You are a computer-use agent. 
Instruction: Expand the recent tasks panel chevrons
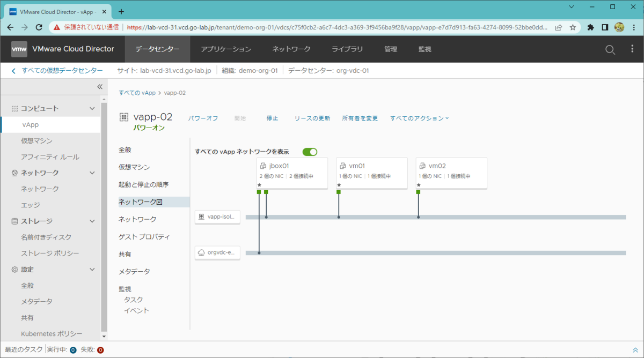[635, 350]
